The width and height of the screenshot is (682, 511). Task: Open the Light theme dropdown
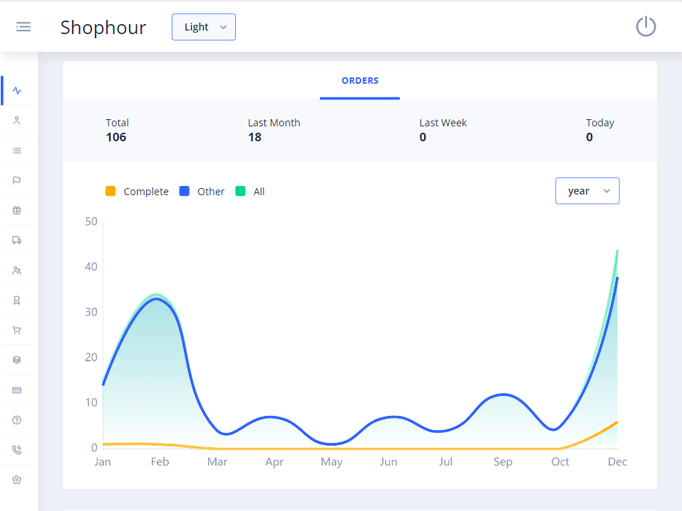[x=203, y=27]
